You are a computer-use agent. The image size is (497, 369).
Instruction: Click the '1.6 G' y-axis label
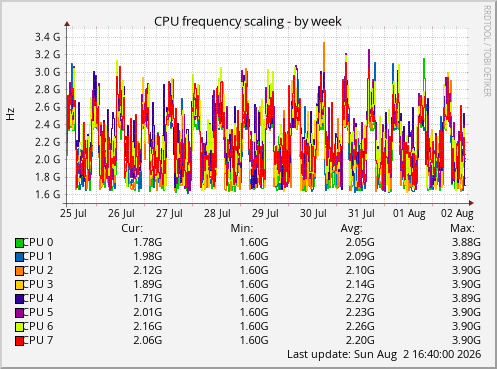coord(48,194)
